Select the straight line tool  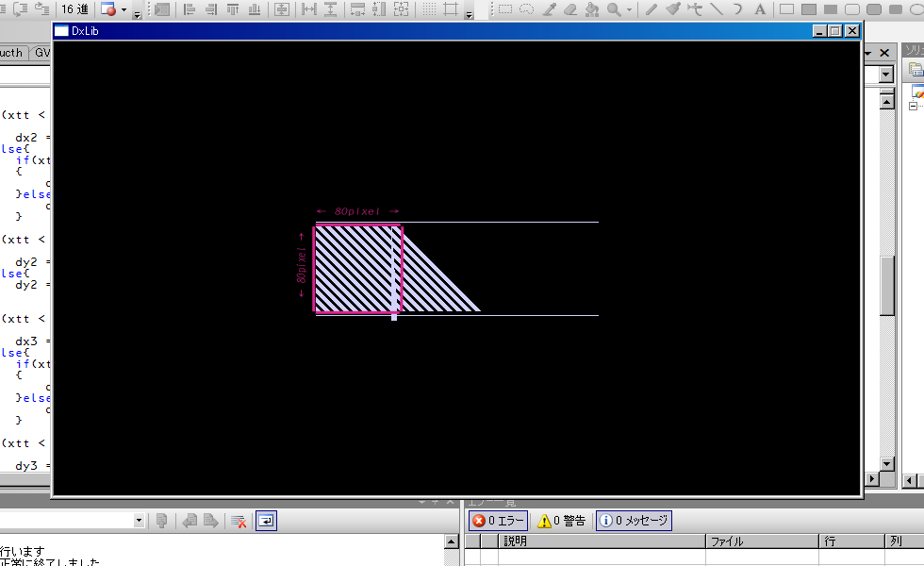[x=717, y=9]
